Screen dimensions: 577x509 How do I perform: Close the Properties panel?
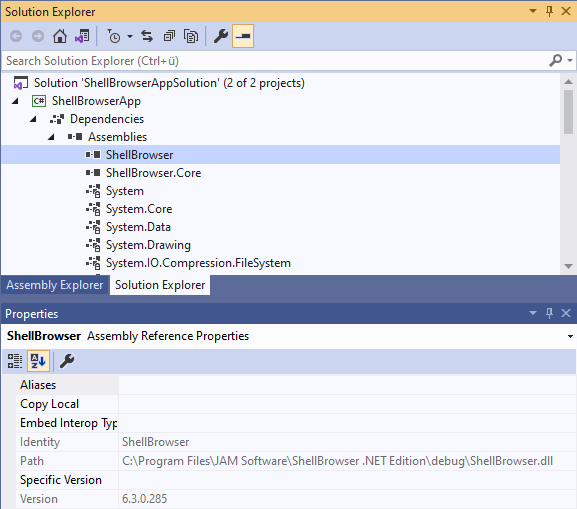pos(566,313)
